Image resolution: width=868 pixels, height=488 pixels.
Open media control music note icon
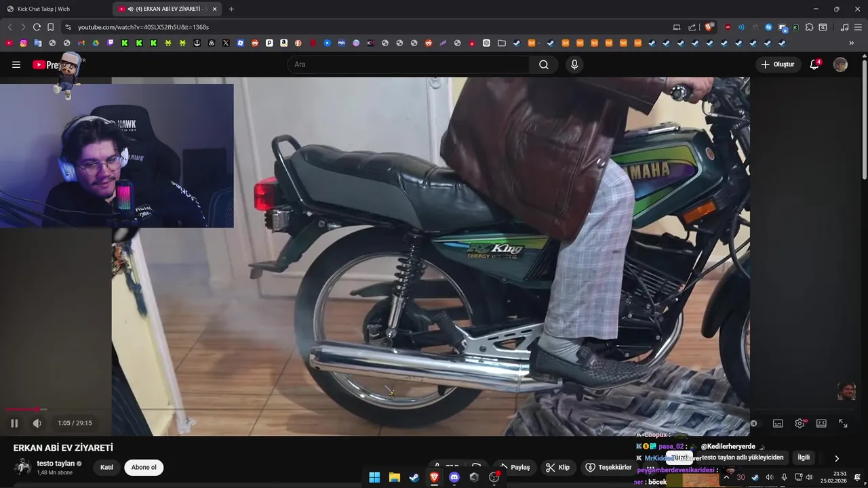844,27
